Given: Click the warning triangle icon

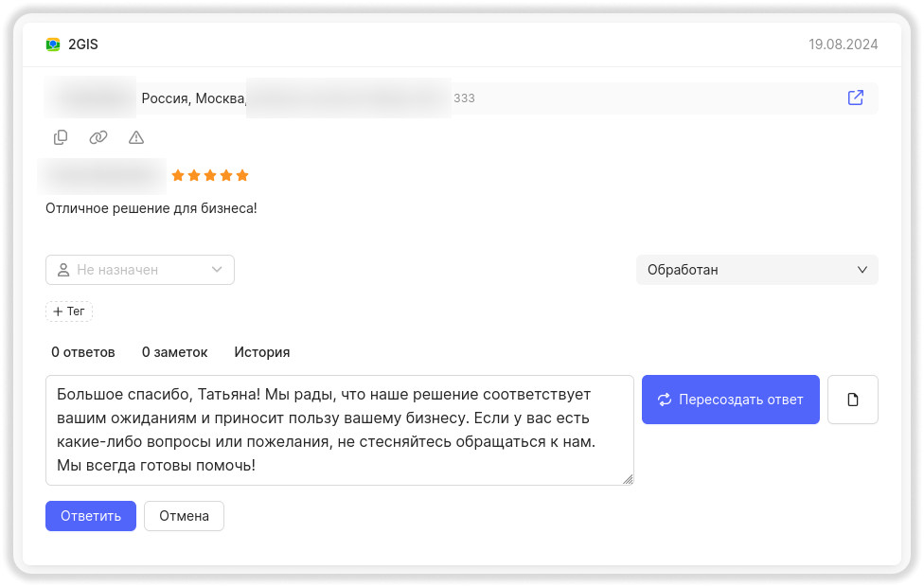Looking at the screenshot, I should point(136,137).
